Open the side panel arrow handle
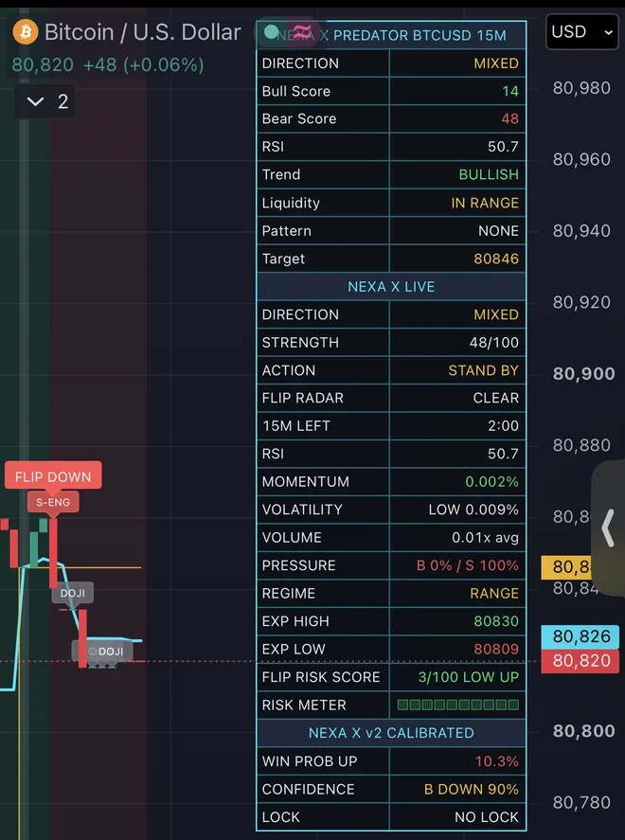 tap(608, 527)
